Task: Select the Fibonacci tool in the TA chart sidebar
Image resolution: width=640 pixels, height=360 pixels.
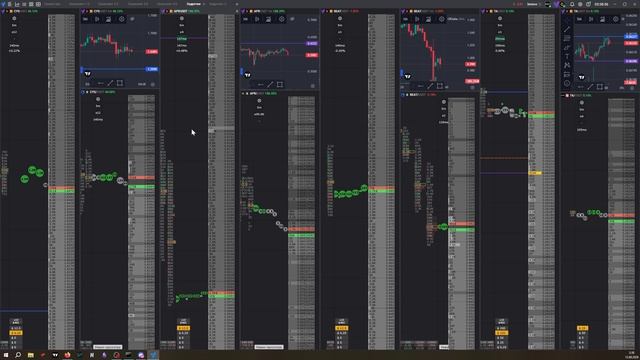Action: 567,38
